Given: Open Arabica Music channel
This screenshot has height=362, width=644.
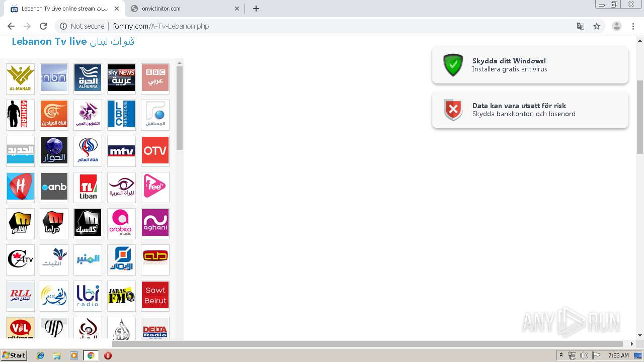Looking at the screenshot, I should pyautogui.click(x=121, y=223).
